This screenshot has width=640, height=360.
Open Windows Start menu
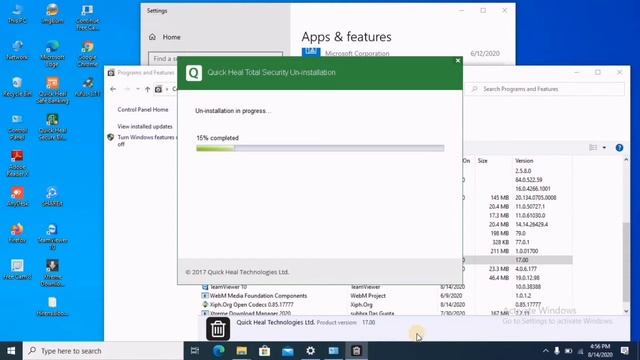11,351
